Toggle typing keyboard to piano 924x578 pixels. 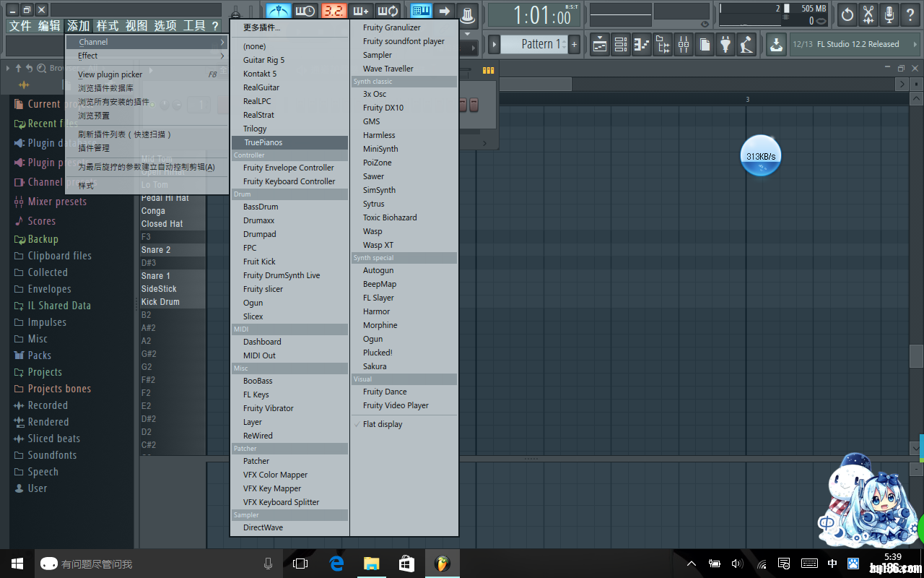pyautogui.click(x=421, y=11)
